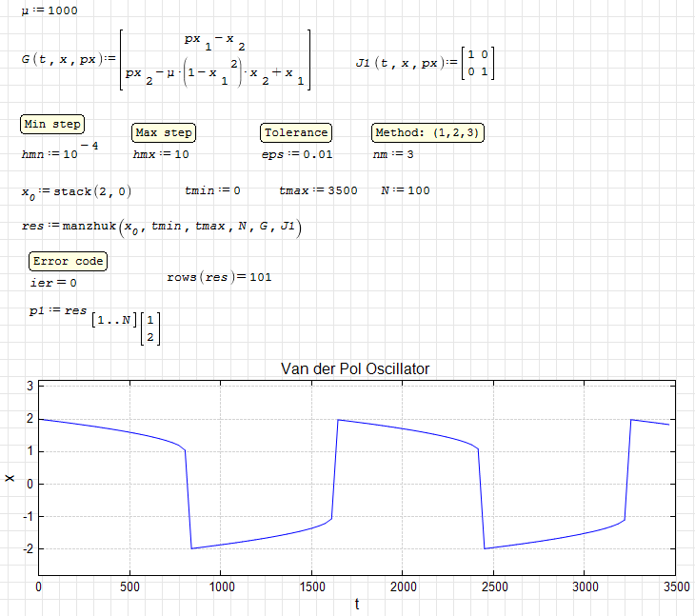Screen dimensions: 695x616
Task: Select the J1 identity matrix definition
Action: click(x=425, y=63)
